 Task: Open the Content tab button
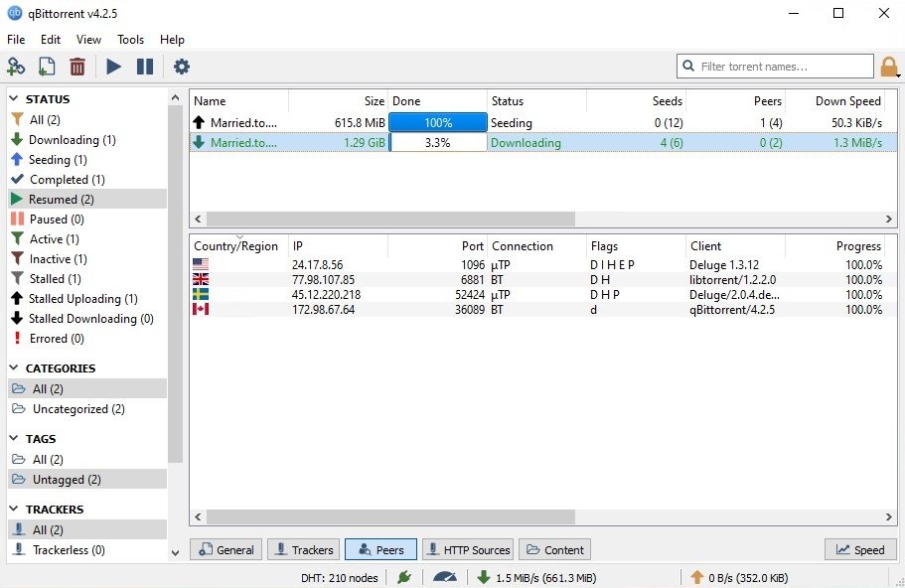point(554,549)
